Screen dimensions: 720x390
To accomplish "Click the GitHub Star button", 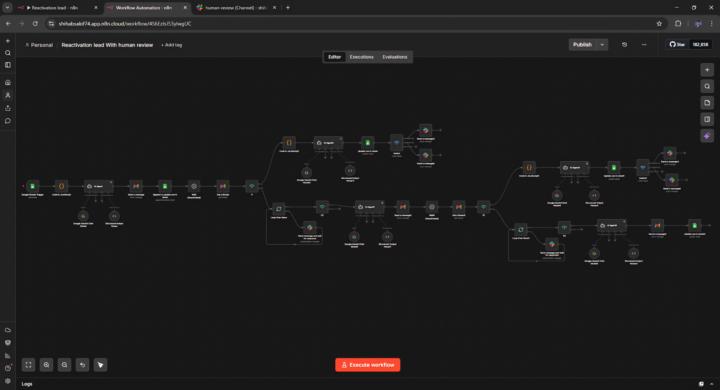I will (678, 45).
